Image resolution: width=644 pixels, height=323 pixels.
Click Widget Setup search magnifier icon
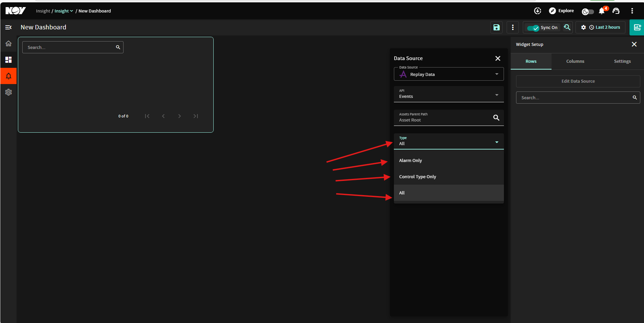tap(635, 98)
